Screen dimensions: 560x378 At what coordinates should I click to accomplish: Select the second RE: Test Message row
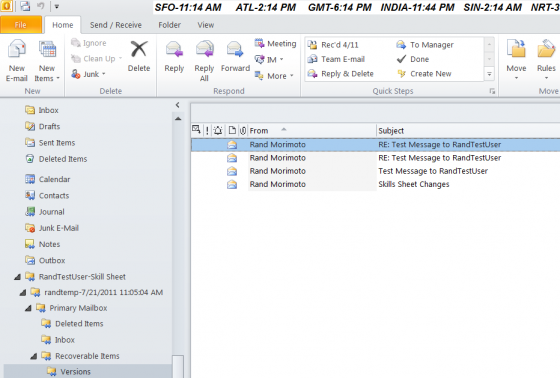(375, 158)
